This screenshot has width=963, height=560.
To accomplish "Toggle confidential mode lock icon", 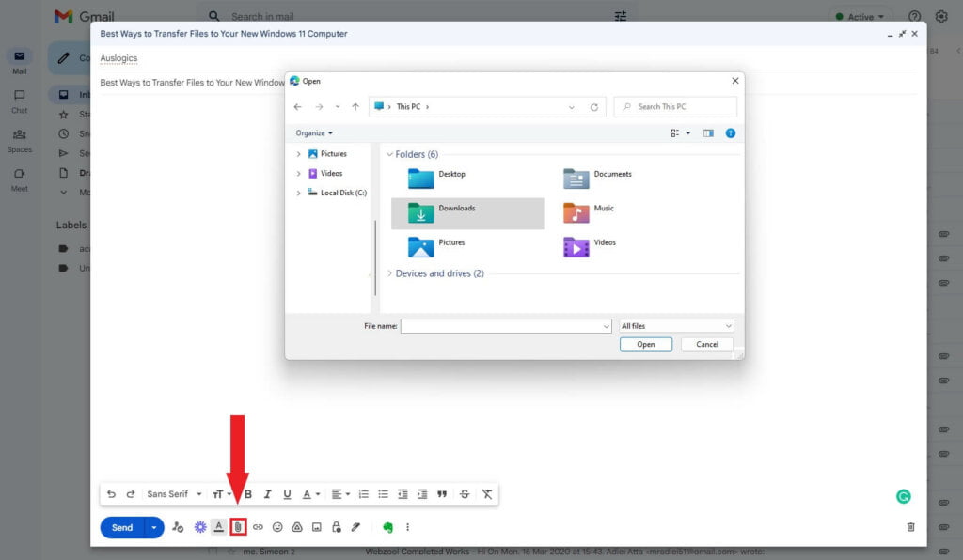I will coord(336,527).
